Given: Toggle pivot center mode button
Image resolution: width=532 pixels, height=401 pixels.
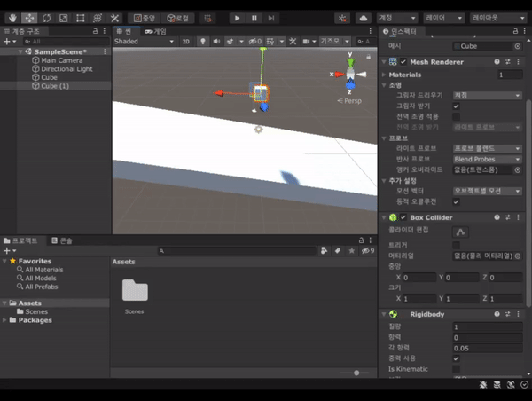Looking at the screenshot, I should tap(145, 18).
